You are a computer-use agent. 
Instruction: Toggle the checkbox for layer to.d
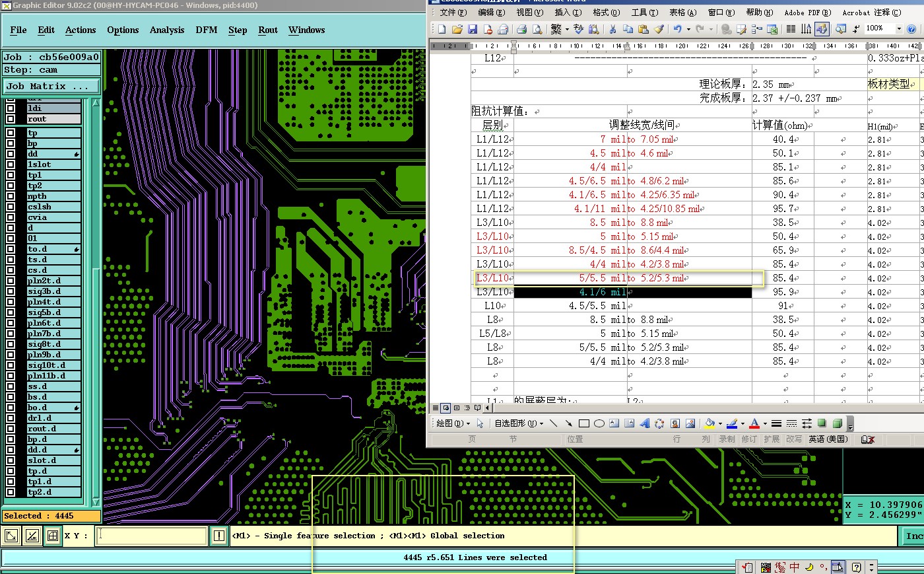coord(11,249)
